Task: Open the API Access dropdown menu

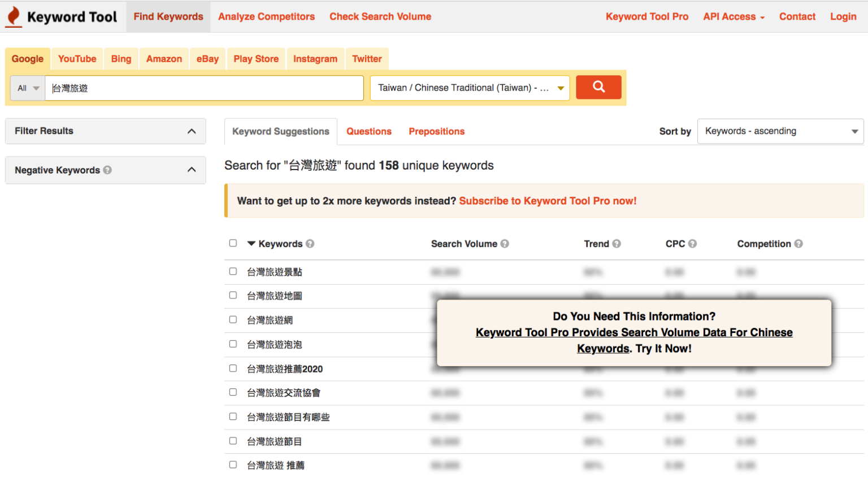Action: tap(734, 16)
